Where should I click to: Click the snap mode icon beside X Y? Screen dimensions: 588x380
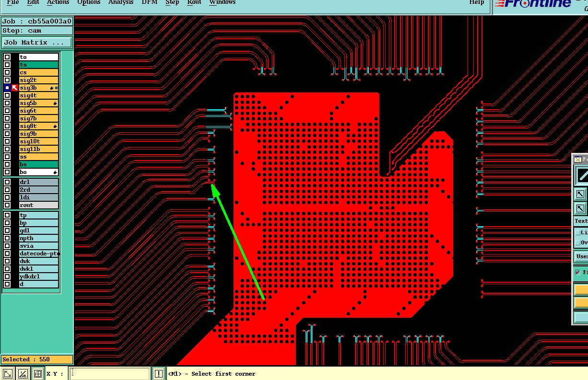pyautogui.click(x=8, y=374)
